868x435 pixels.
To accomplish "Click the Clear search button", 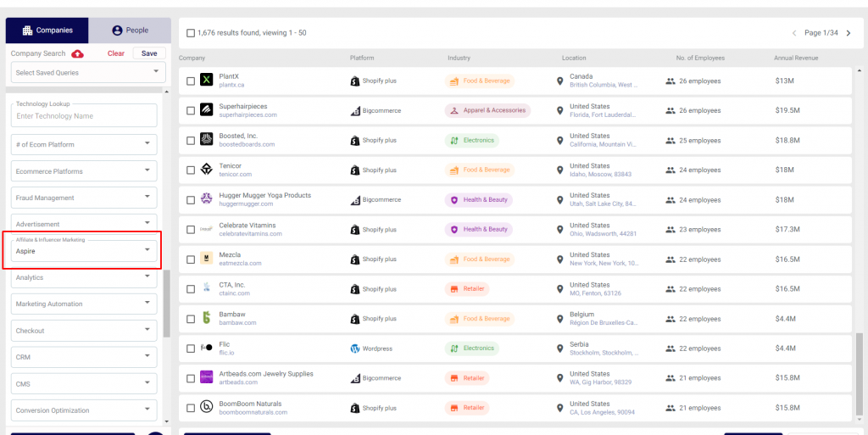I will pos(115,53).
